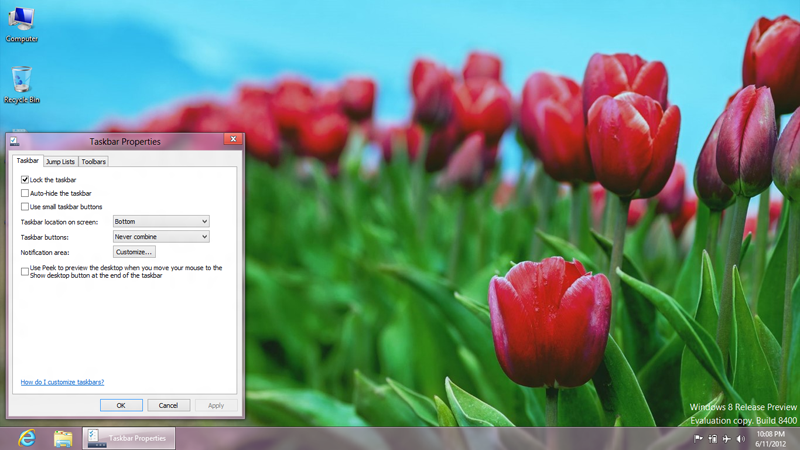Screen dimensions: 800x450
Task: Click the clock showing 10:08 PM
Action: 770,439
